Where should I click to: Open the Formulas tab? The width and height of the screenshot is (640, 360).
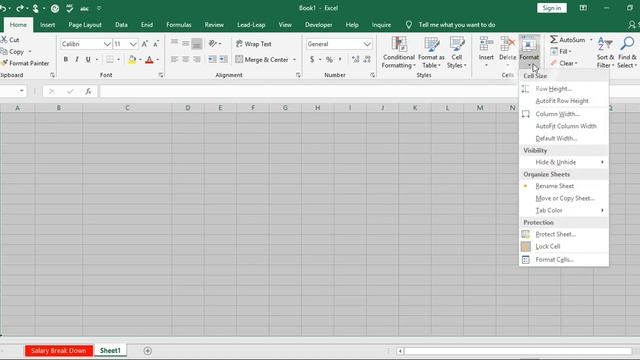click(x=179, y=25)
